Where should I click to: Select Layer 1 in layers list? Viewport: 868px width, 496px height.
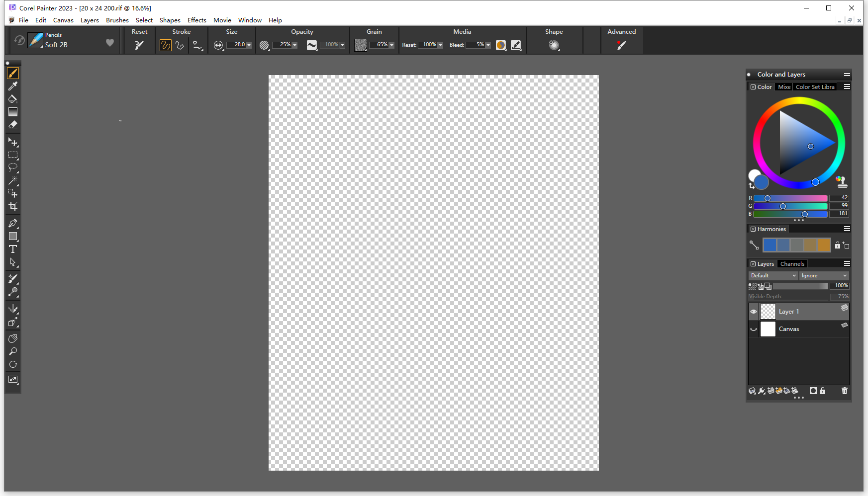799,312
